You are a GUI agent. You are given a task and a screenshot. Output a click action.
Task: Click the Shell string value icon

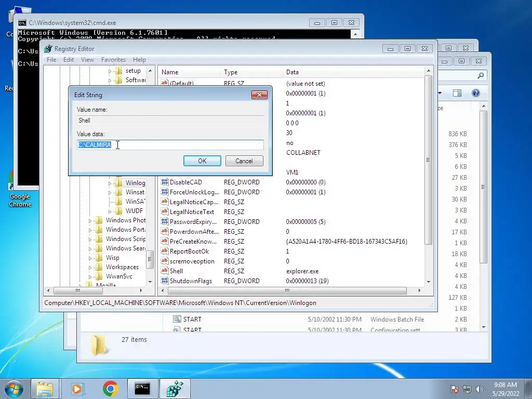coord(165,271)
